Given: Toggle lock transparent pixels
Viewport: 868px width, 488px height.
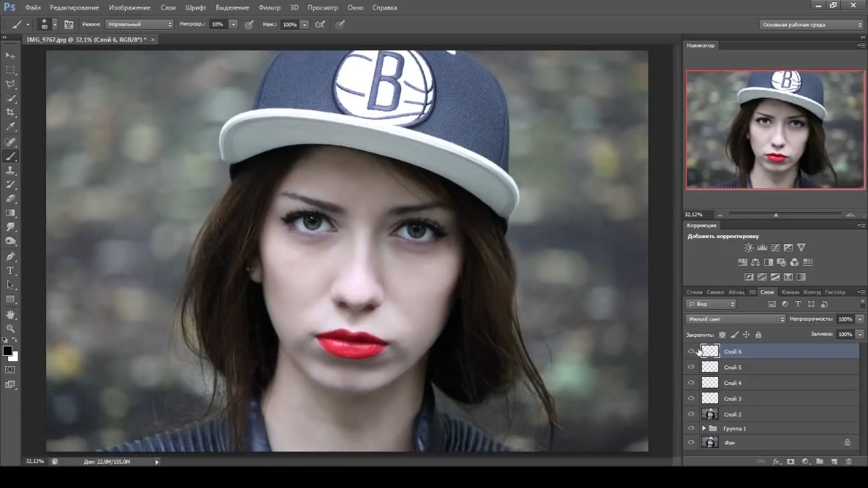Looking at the screenshot, I should pos(722,335).
